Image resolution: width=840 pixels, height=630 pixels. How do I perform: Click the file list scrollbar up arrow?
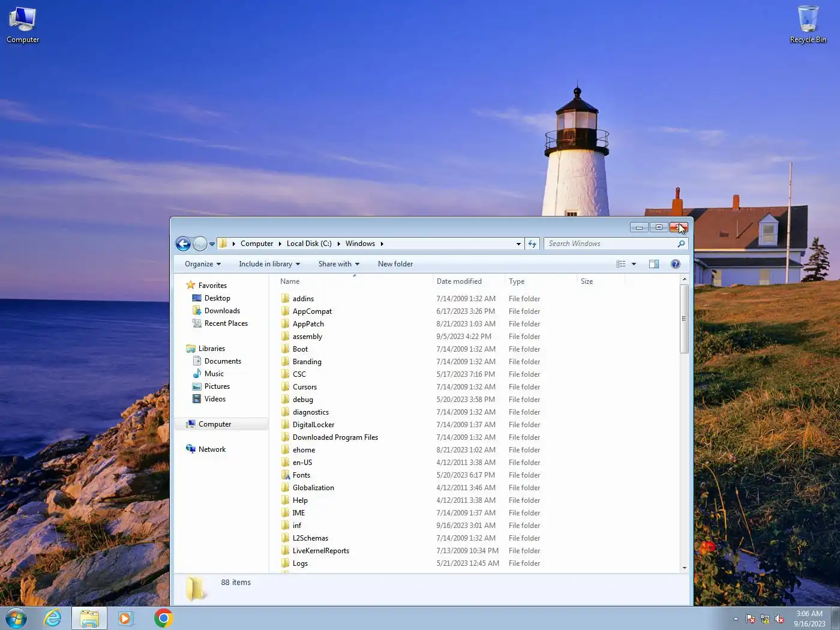[x=684, y=280]
